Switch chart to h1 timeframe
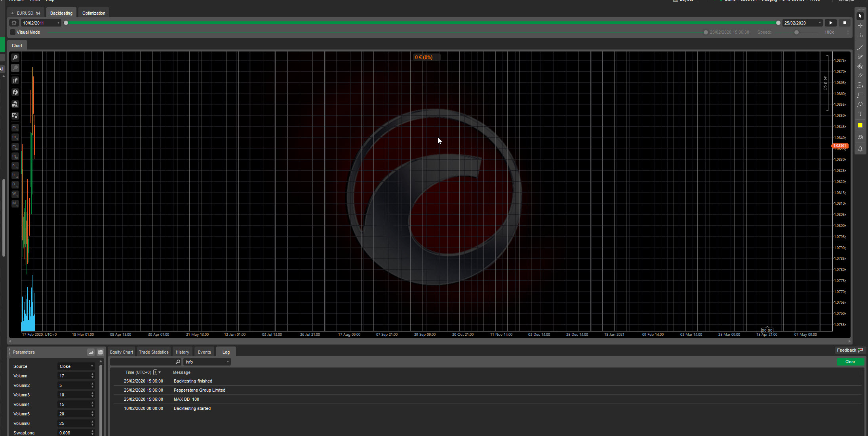Image resolution: width=868 pixels, height=436 pixels. [x=15, y=166]
